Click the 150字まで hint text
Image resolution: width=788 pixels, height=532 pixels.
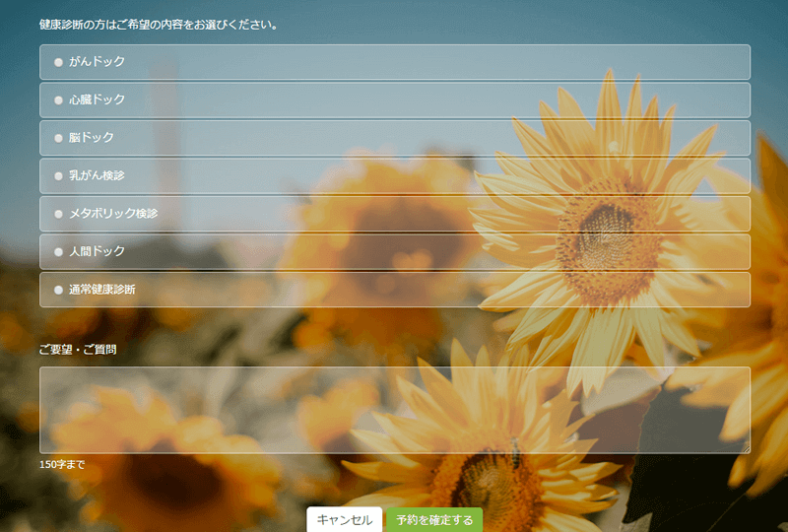(62, 464)
